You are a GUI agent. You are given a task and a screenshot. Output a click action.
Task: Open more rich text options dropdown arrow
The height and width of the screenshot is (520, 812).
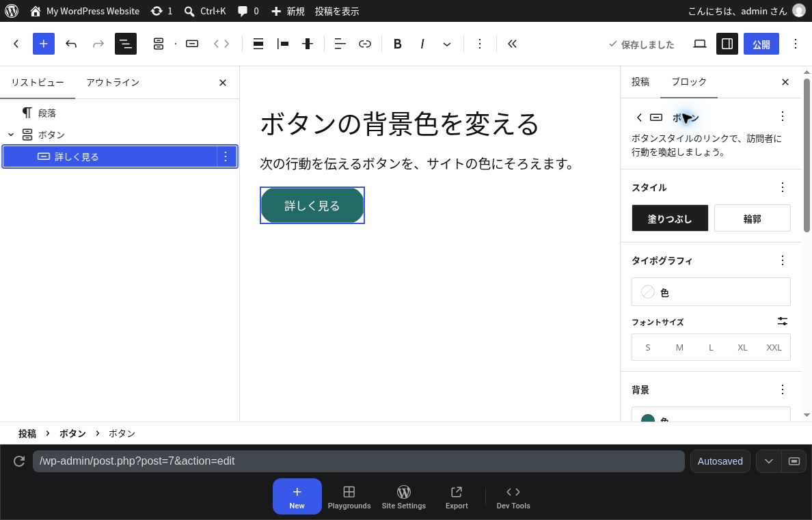(447, 44)
